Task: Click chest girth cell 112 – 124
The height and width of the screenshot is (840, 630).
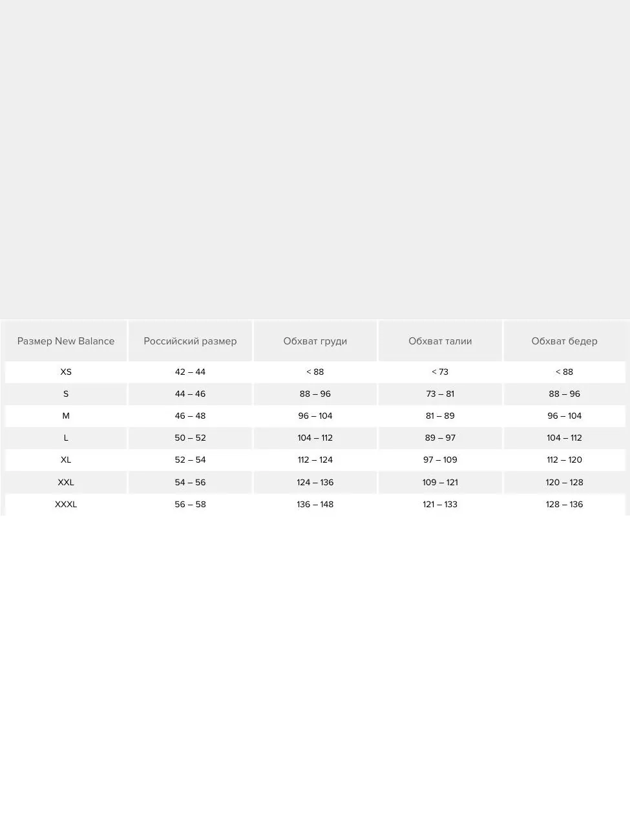Action: click(315, 460)
